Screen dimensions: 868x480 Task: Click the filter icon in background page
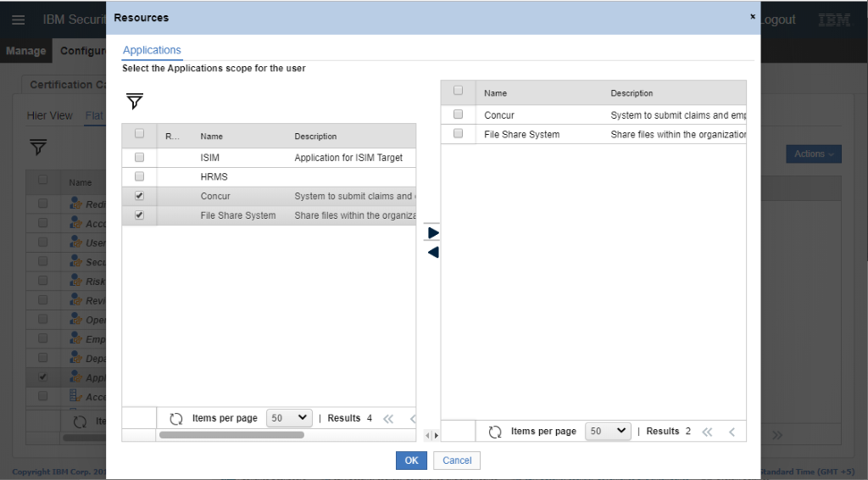tap(38, 147)
